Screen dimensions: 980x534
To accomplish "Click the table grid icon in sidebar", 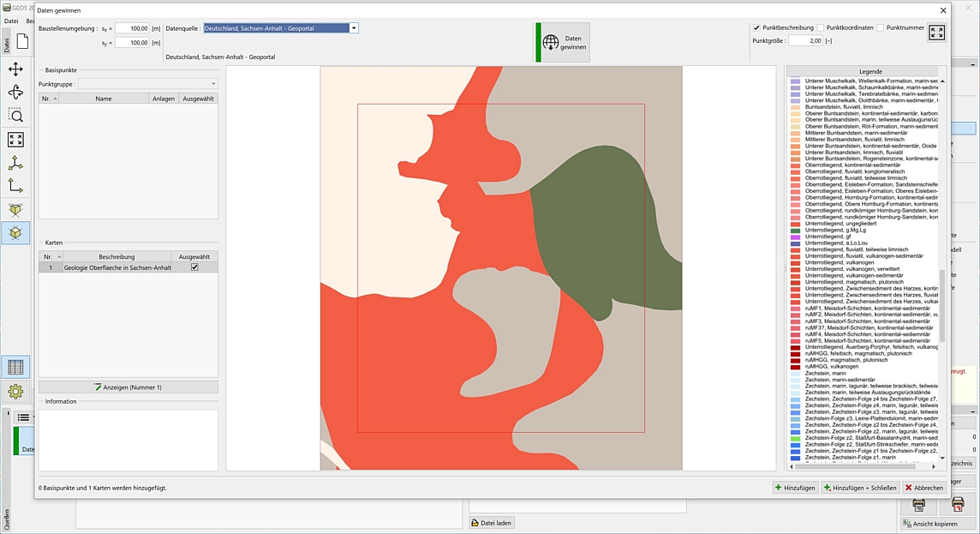I will (15, 367).
